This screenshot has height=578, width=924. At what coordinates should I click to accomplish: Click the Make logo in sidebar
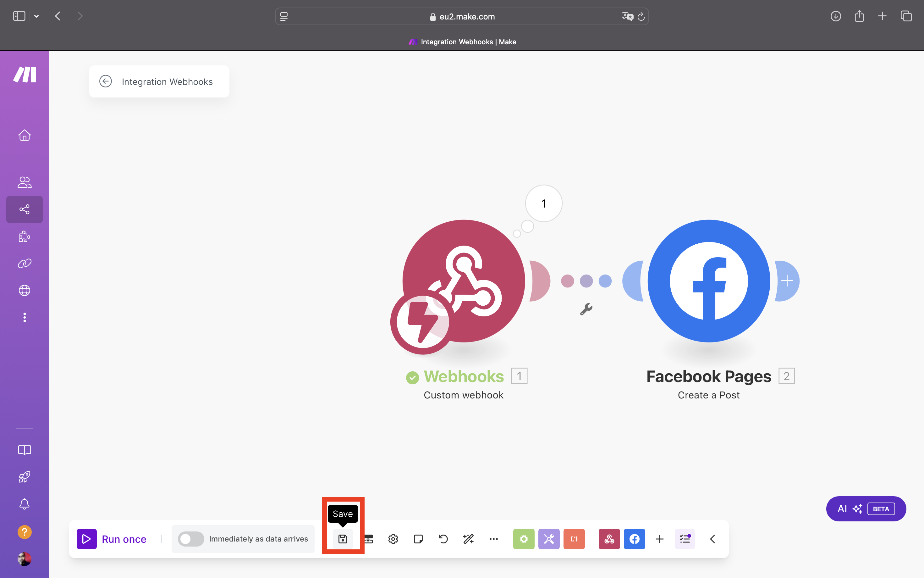click(25, 74)
